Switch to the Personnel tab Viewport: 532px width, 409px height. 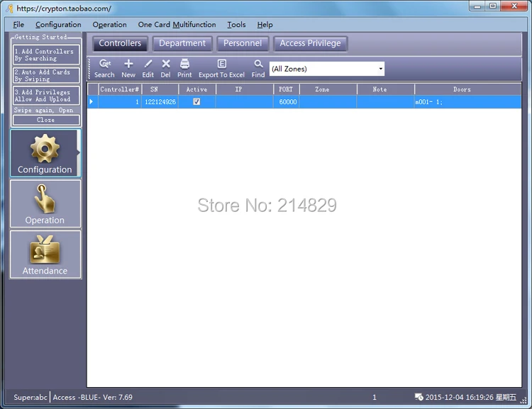243,43
